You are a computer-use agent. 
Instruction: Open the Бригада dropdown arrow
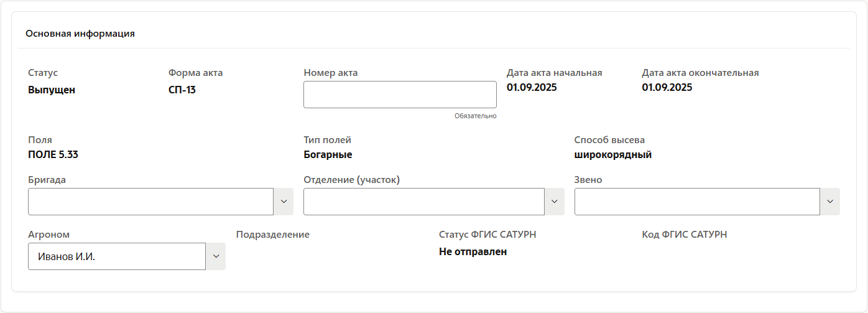(284, 202)
